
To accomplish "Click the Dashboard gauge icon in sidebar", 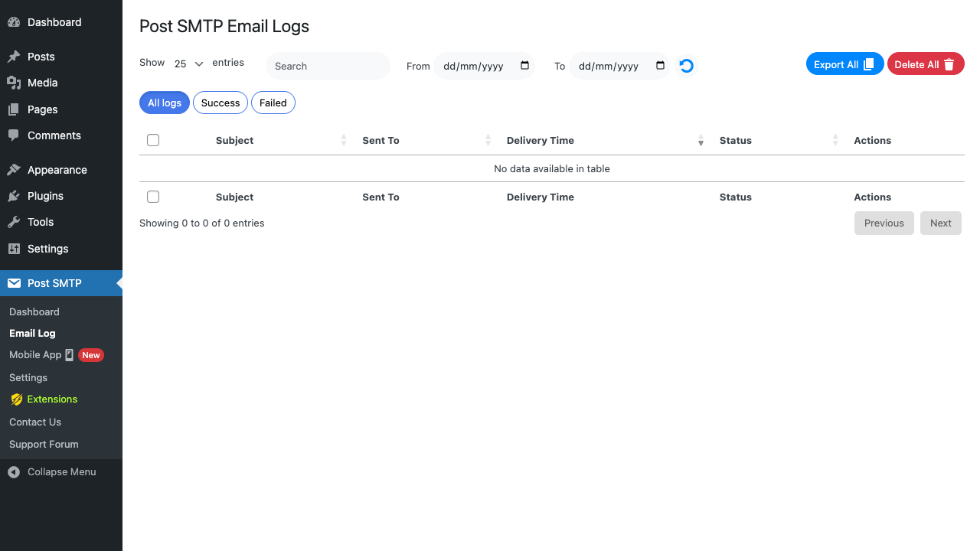I will (x=14, y=22).
